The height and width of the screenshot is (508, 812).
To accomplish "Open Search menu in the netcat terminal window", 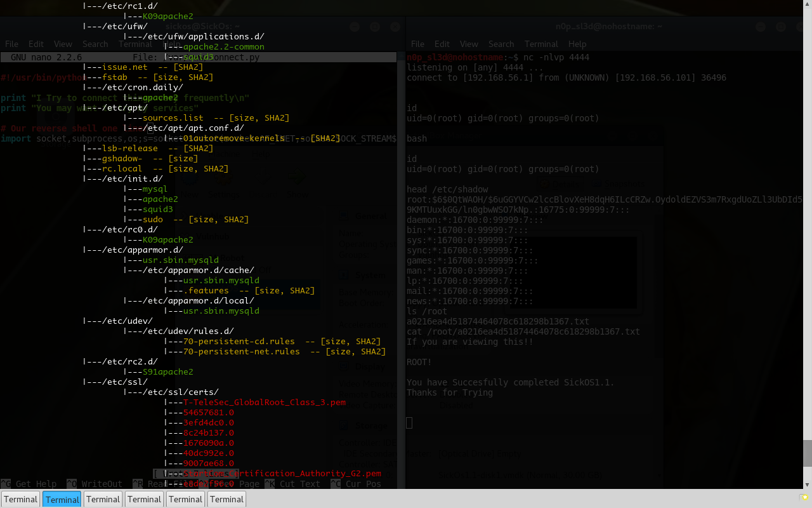I will (501, 44).
